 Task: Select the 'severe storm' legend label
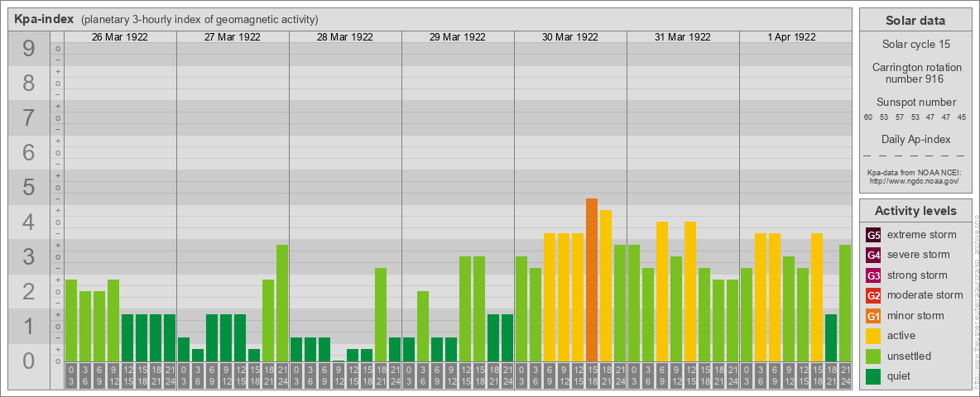(x=918, y=255)
